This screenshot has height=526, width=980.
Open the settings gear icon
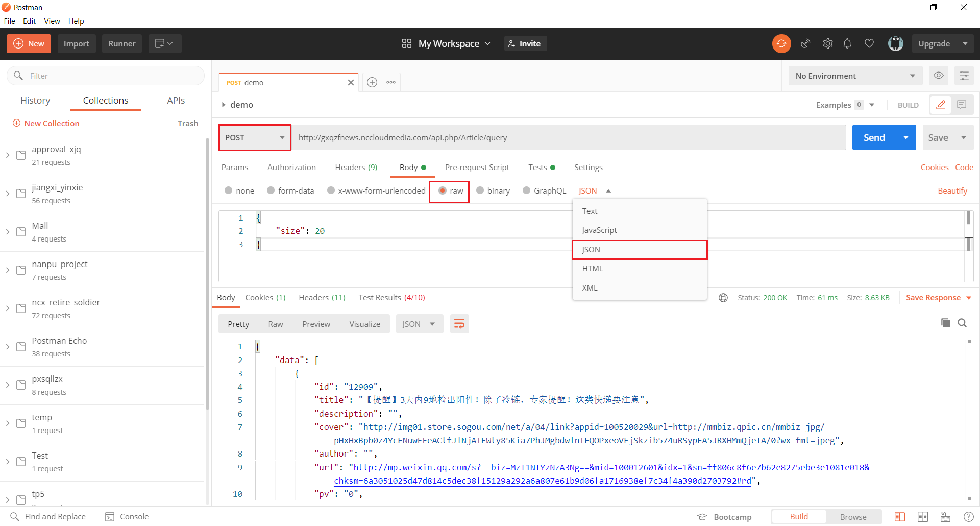tap(827, 44)
